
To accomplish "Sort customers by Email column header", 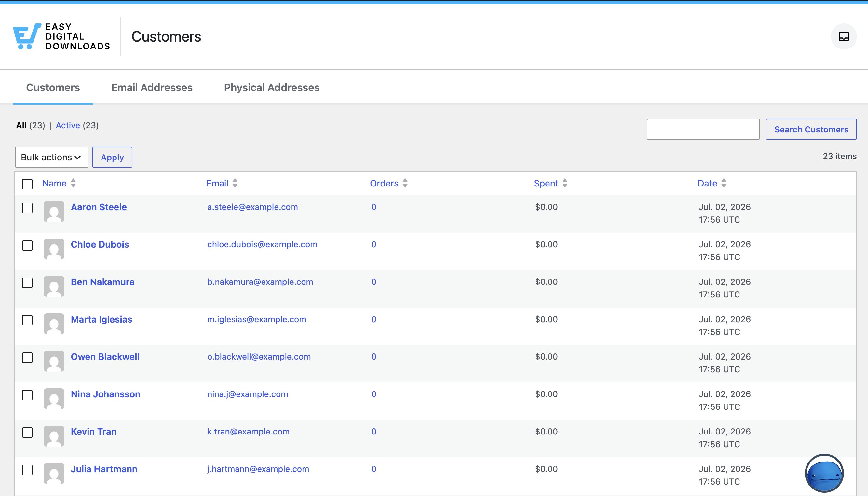I will click(217, 183).
